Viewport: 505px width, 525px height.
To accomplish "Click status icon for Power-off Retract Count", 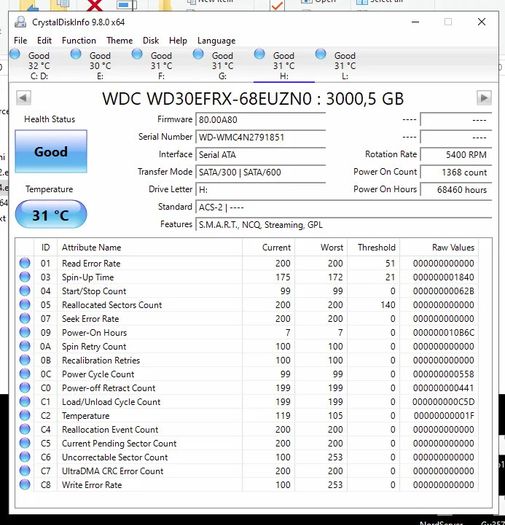I will pos(25,388).
